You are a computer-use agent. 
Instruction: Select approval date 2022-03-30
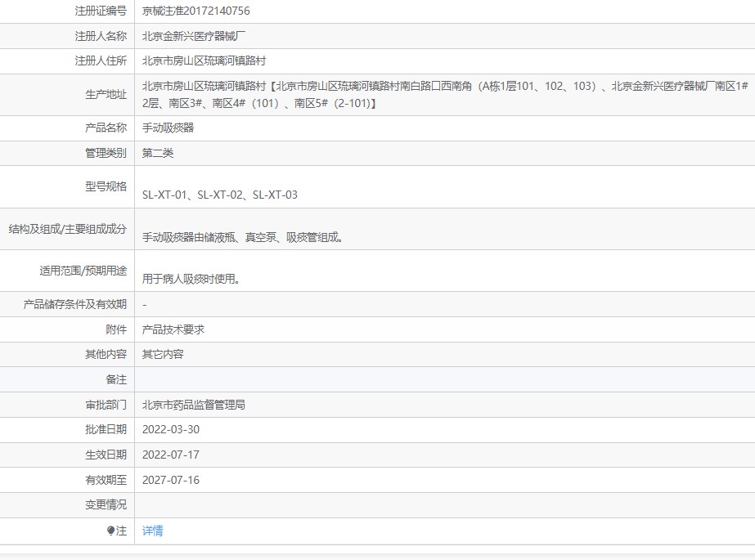coord(171,430)
